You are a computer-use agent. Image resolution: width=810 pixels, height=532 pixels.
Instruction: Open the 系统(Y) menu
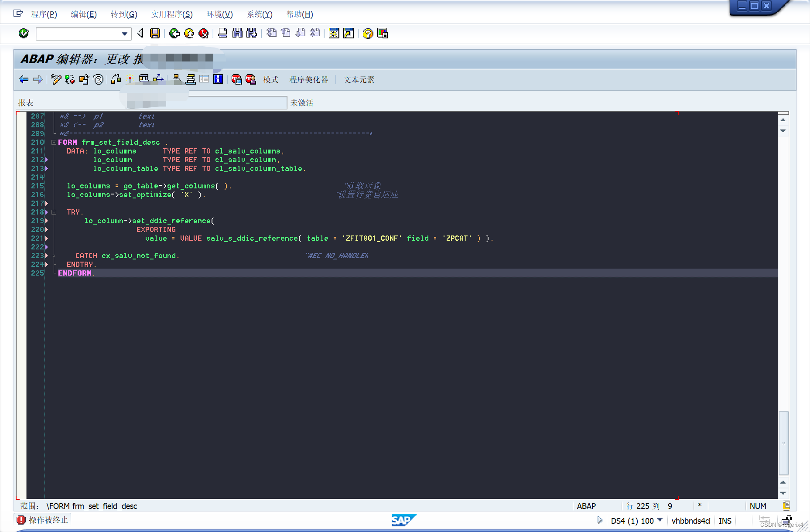(260, 14)
